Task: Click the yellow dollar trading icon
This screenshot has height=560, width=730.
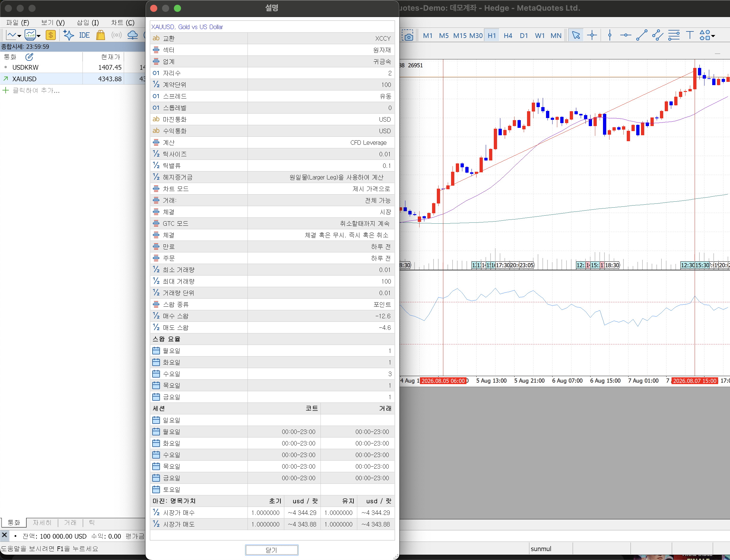Action: pos(51,35)
